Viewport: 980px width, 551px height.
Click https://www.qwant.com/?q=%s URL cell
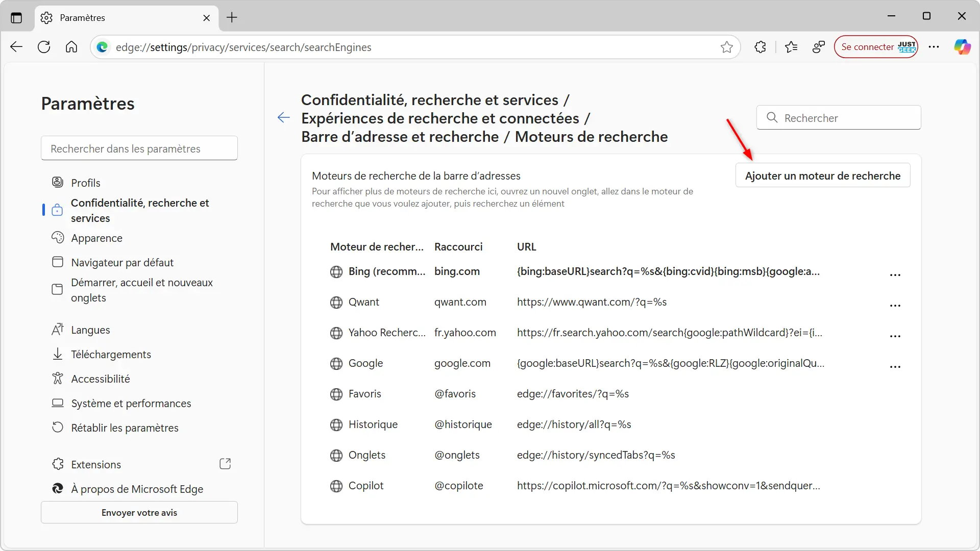tap(592, 302)
